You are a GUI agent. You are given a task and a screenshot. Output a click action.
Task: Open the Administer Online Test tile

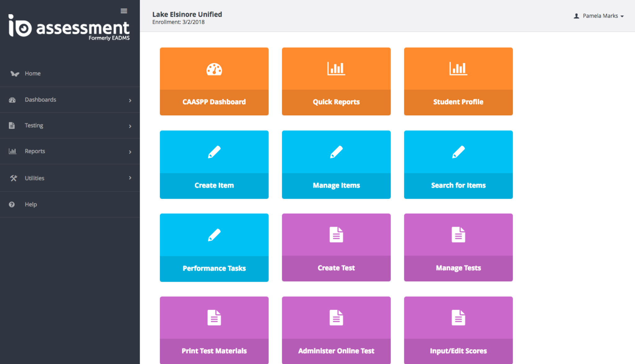336,330
